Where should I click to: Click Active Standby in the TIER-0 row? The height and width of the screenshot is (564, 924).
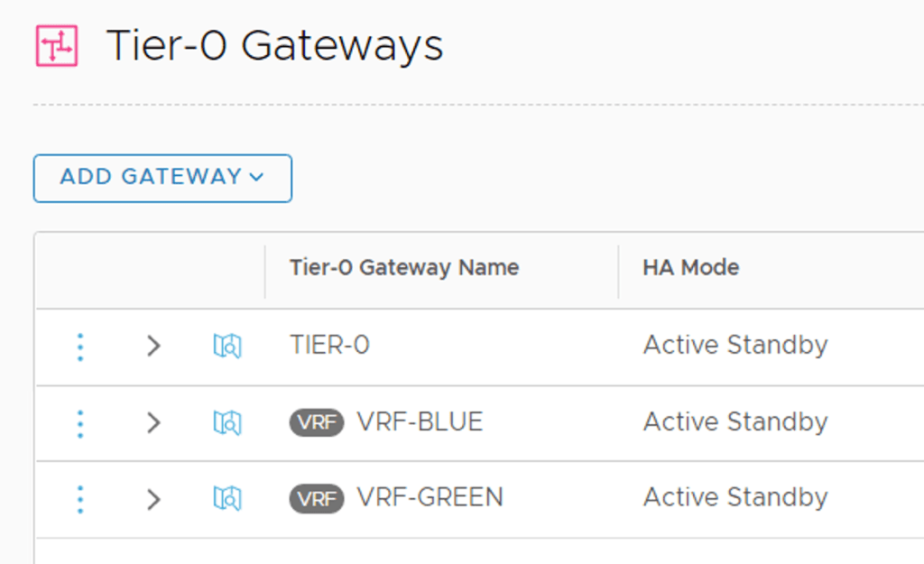(735, 346)
